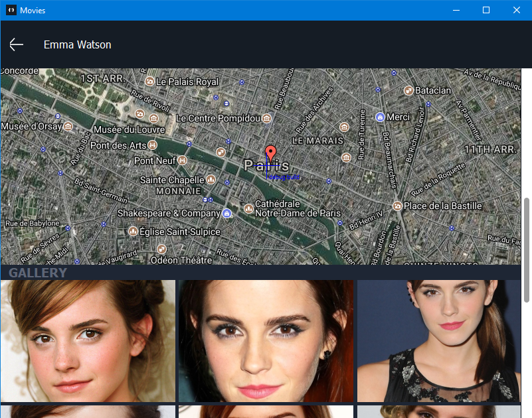The width and height of the screenshot is (532, 418).
Task: Click the LE MARAIS district label
Action: [x=318, y=141]
